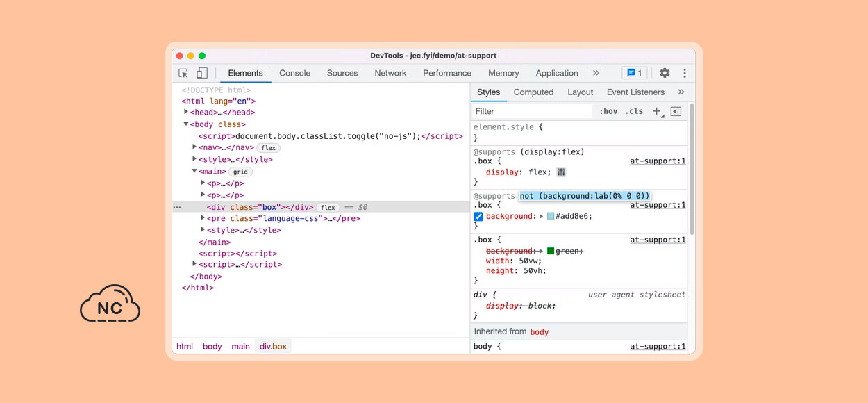Open the Memory tab
Viewport: 868px width, 403px height.
click(503, 73)
